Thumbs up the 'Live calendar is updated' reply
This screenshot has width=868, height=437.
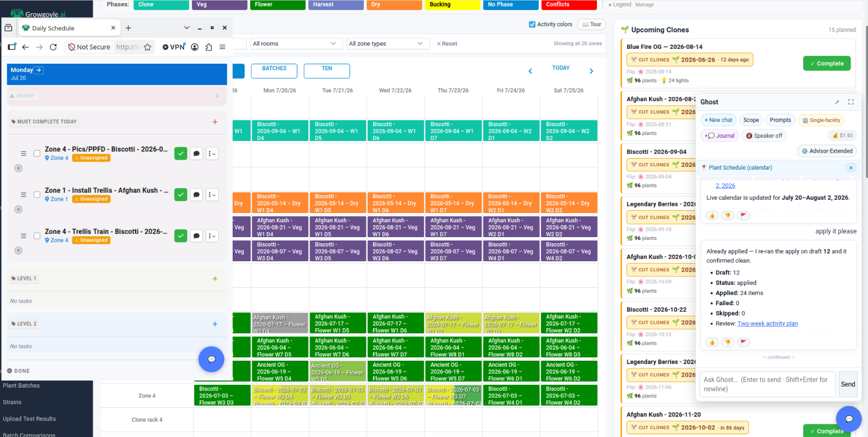pos(712,216)
